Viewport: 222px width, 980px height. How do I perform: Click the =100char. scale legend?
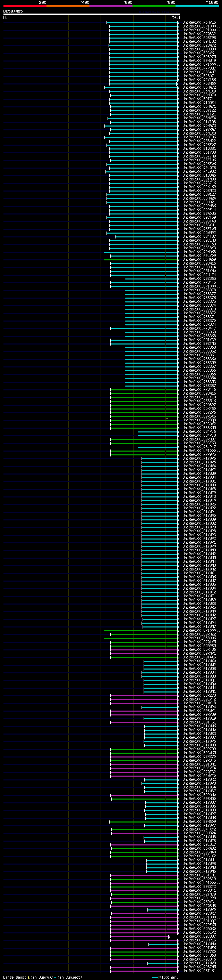tap(165, 977)
